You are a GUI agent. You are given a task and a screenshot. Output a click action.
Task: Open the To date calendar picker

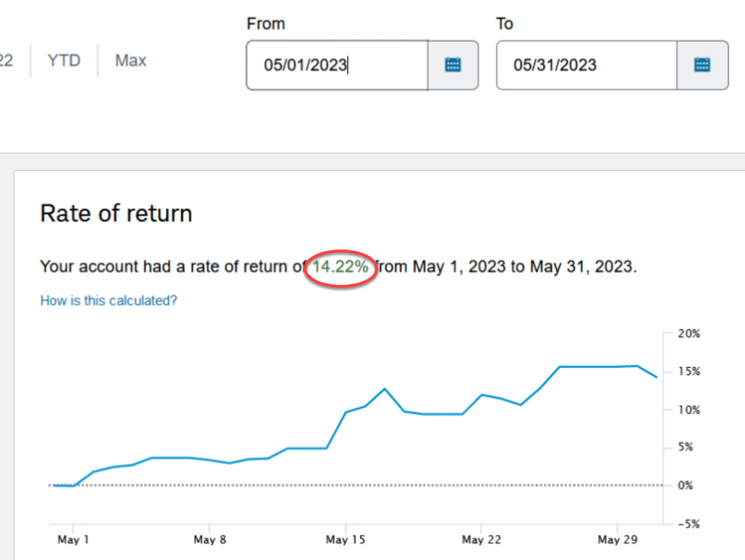702,65
